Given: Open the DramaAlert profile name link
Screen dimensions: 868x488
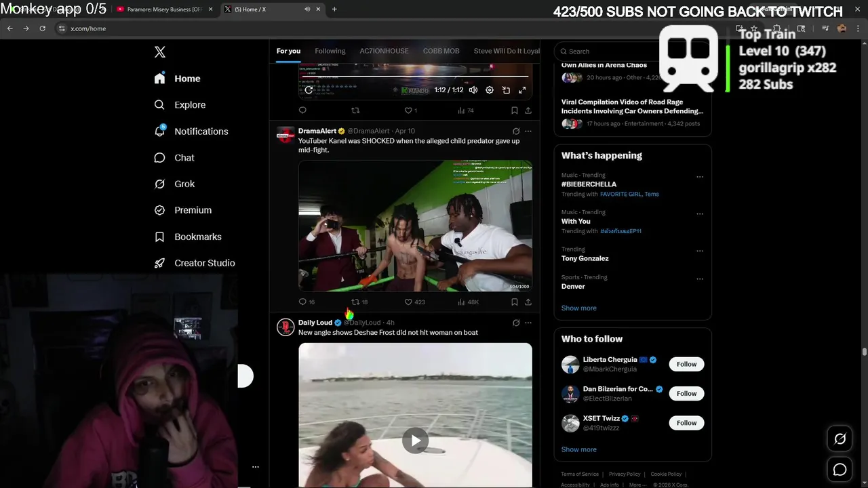Looking at the screenshot, I should point(317,131).
